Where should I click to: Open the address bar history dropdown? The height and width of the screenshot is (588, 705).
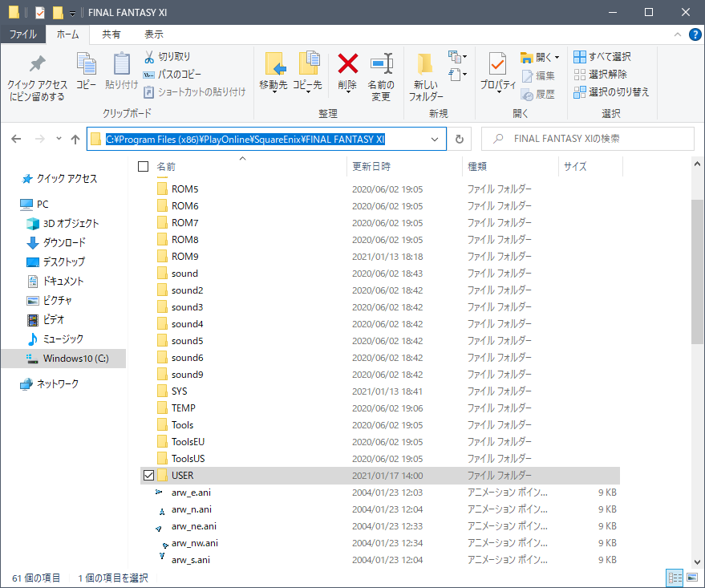435,140
